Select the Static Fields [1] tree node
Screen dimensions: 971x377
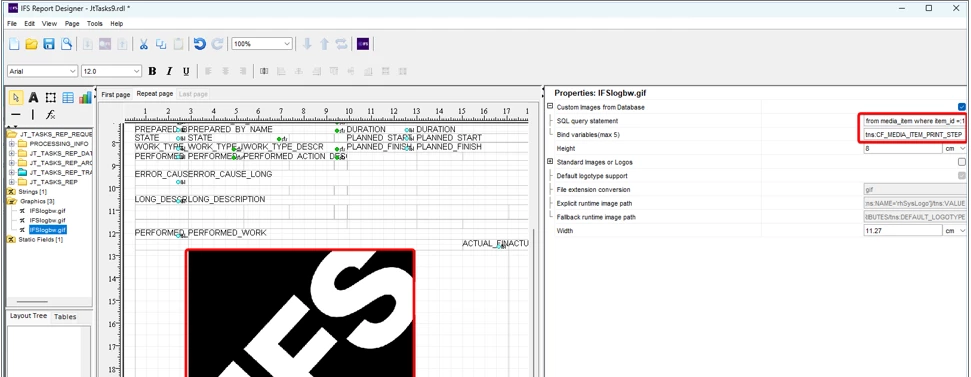coord(40,240)
